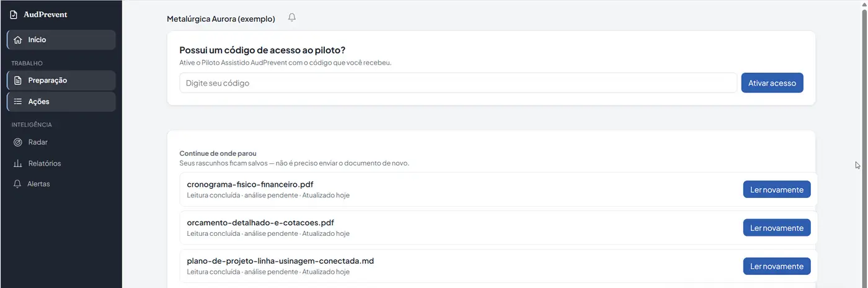868x288 pixels.
Task: Open the Preparação section
Action: [61, 81]
